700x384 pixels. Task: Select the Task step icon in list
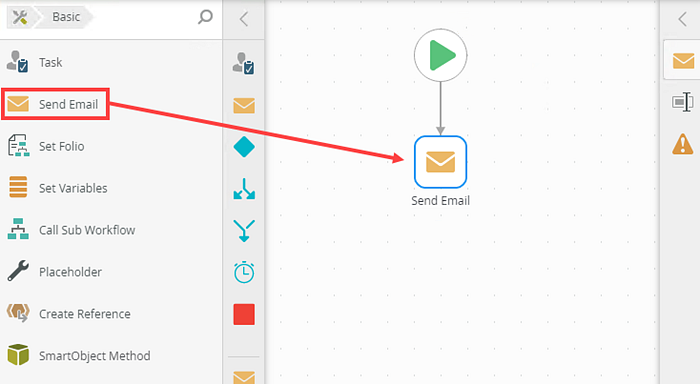18,62
